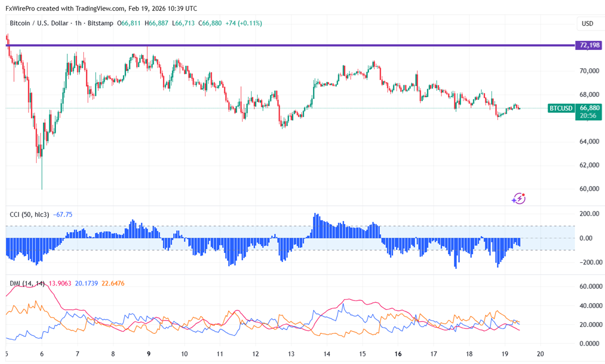Click 70,000 on the price axis
Image resolution: width=605 pixels, height=364 pixels.
589,71
